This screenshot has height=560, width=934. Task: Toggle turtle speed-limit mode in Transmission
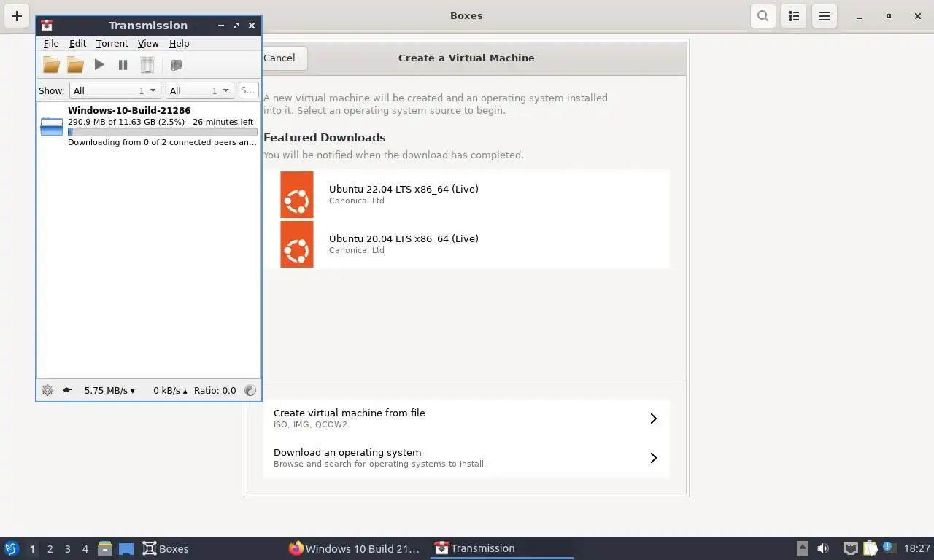(x=67, y=390)
